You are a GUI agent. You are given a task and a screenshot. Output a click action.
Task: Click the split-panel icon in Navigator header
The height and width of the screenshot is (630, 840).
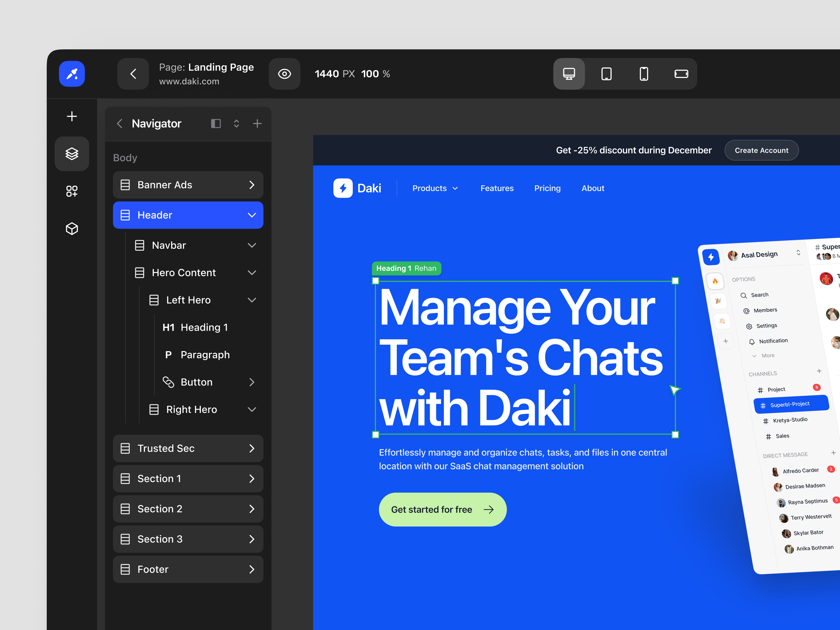click(x=216, y=123)
